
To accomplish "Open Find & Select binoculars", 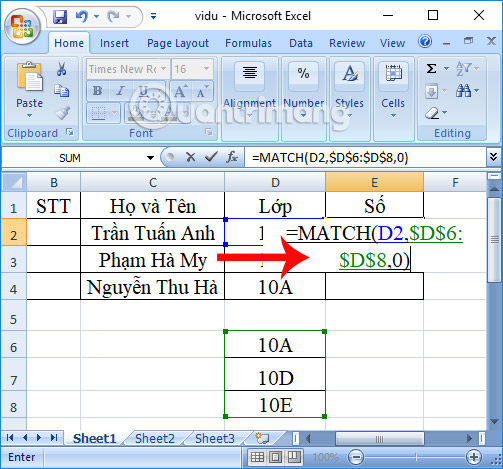I will point(464,91).
